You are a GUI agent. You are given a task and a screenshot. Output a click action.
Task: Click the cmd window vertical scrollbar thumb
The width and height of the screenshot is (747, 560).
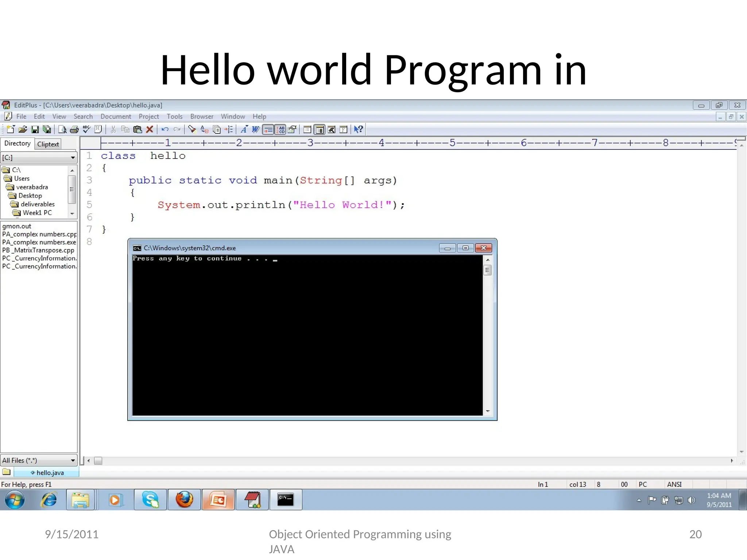(x=487, y=270)
